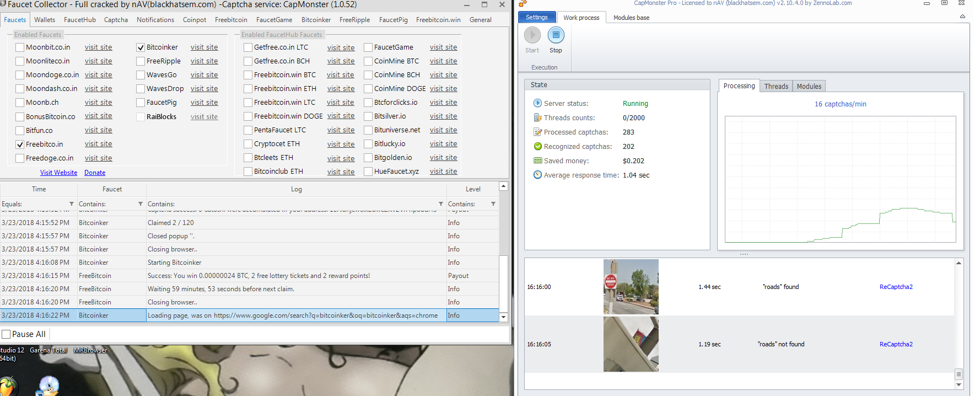The width and height of the screenshot is (980, 396).
Task: Enable the CoinMine DOGE checkbox
Action: pos(368,89)
